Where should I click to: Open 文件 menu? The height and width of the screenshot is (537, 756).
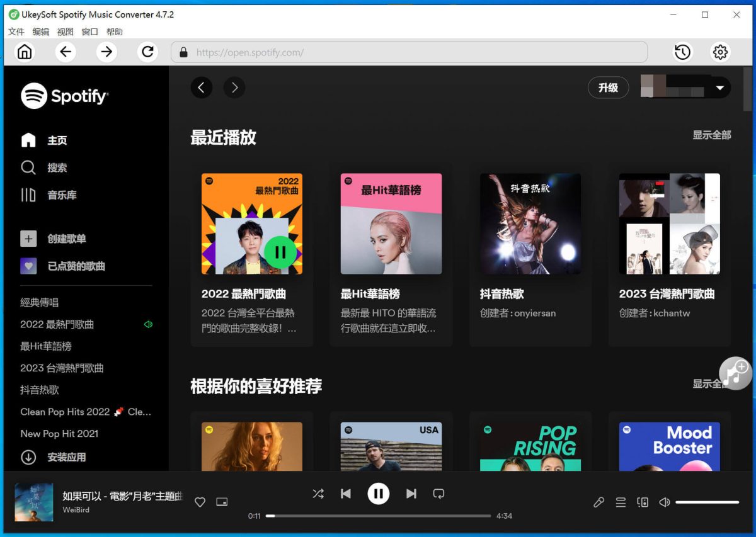[x=16, y=31]
